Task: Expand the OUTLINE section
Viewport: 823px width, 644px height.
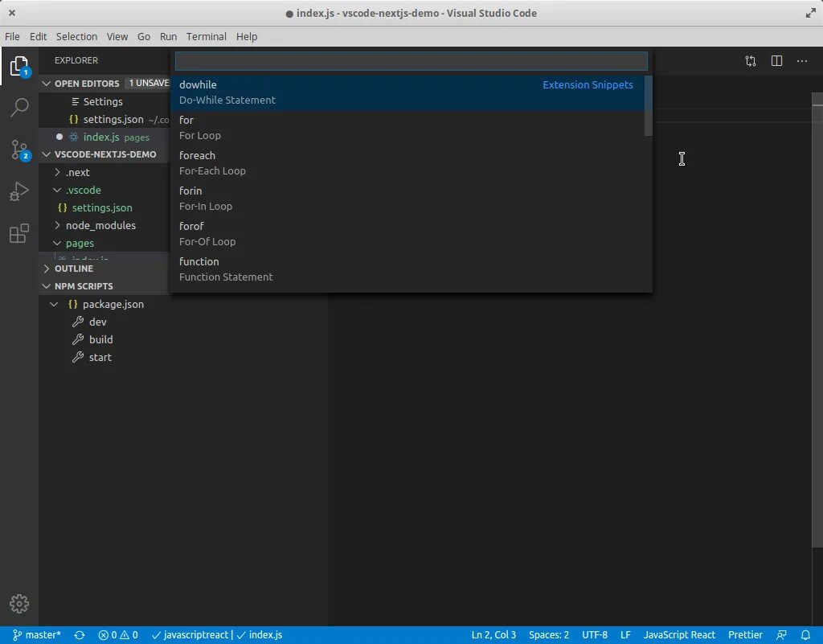Action: pos(73,269)
